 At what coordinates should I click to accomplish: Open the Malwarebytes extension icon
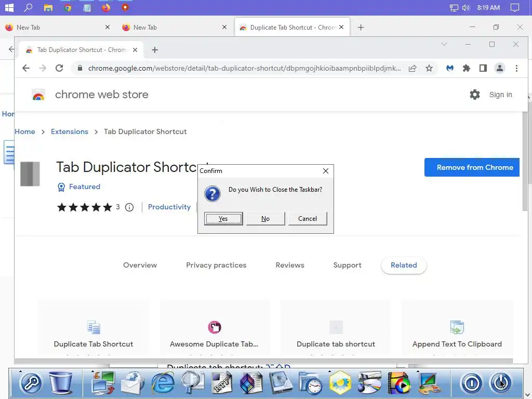click(450, 68)
